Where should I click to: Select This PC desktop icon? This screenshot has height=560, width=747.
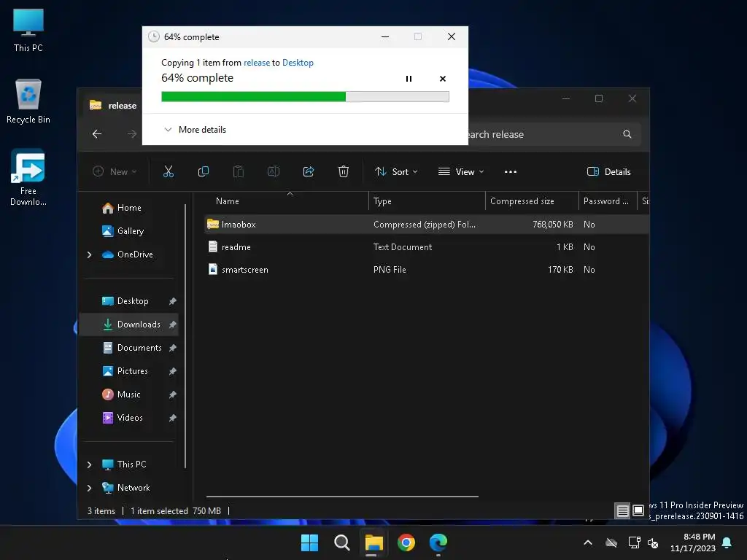(28, 30)
